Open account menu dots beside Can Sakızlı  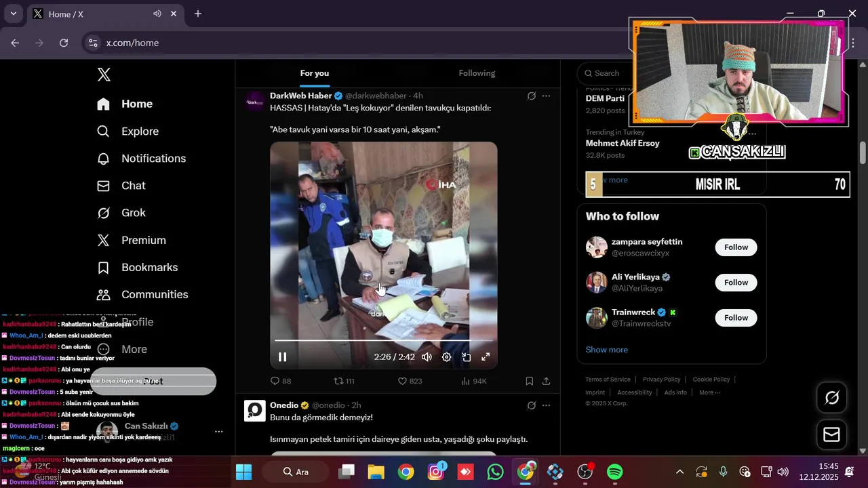pos(218,432)
